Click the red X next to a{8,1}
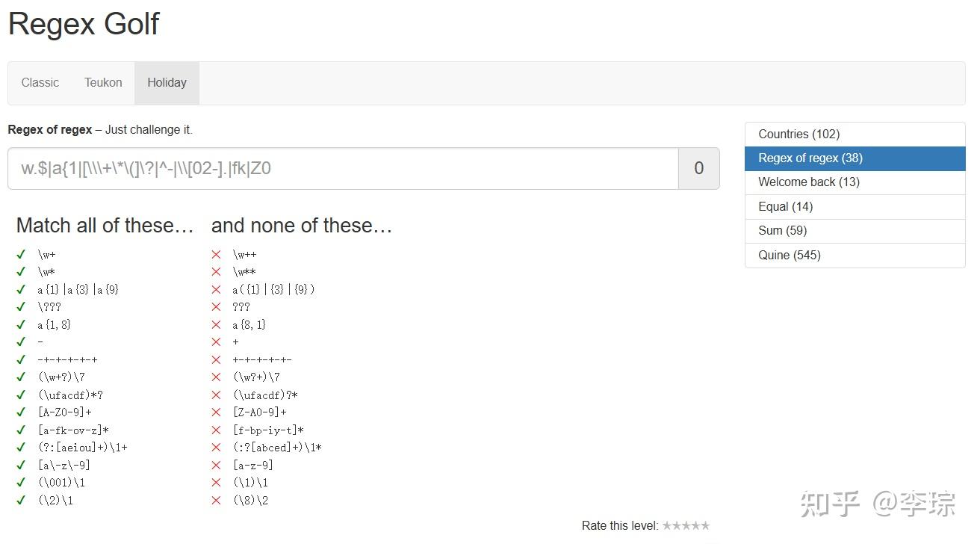This screenshot has height=544, width=980. coord(217,324)
